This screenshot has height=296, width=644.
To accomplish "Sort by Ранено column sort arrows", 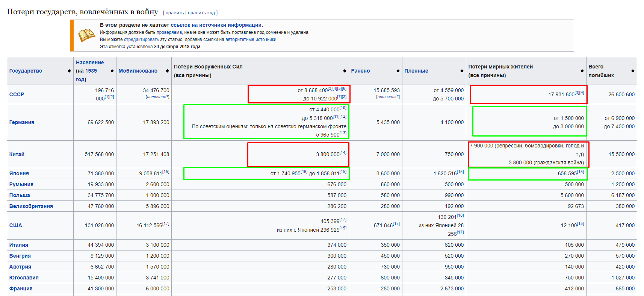I will [398, 71].
